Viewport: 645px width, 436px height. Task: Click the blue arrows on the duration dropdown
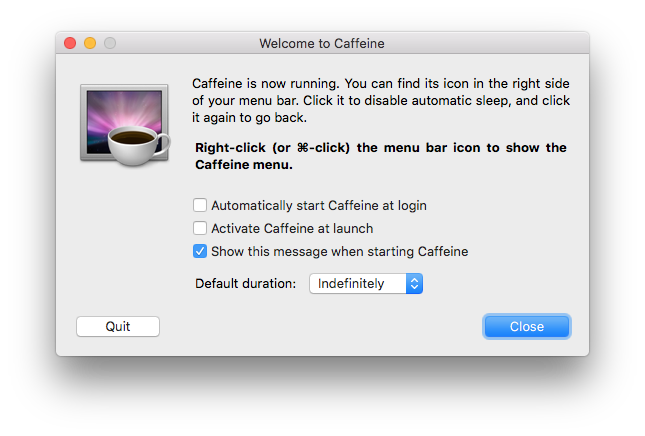tap(415, 284)
